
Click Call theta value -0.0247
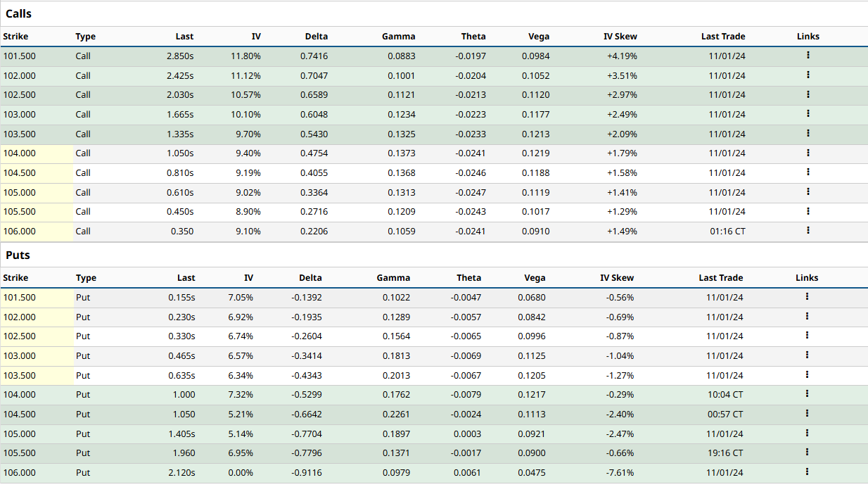click(x=471, y=192)
